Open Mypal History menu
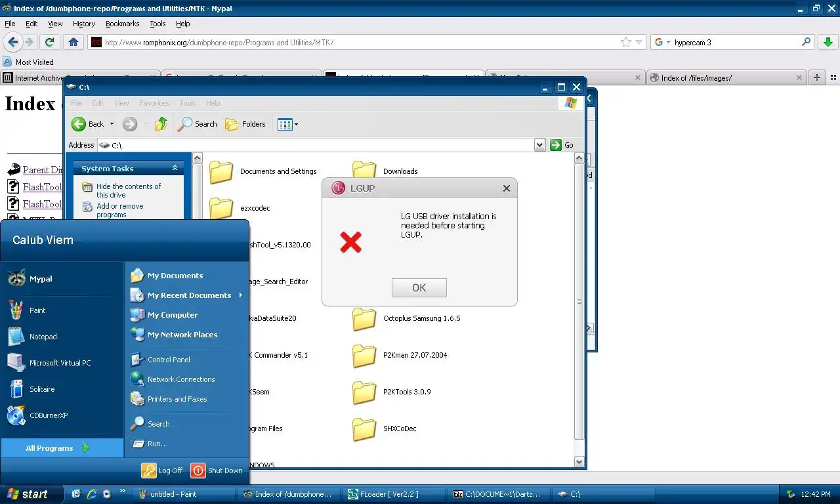This screenshot has width=840, height=504. (x=84, y=24)
